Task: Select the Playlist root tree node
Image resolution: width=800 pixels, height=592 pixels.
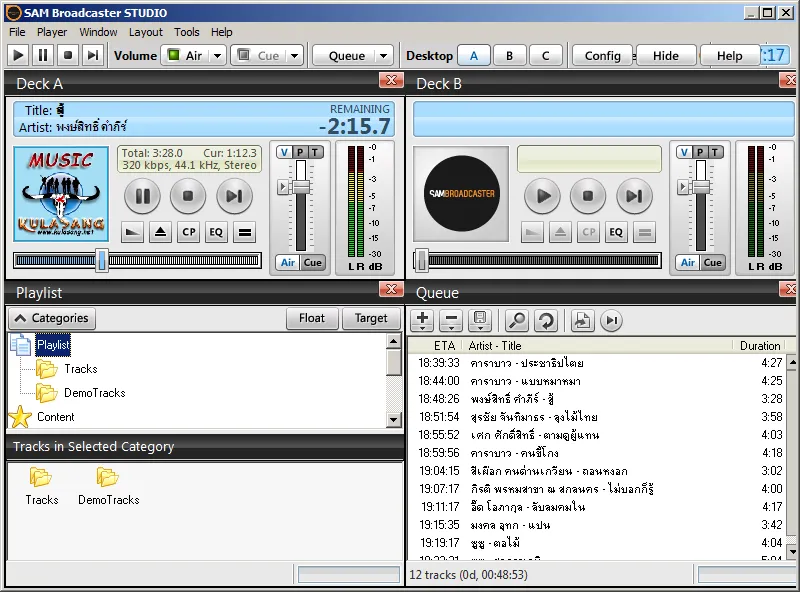Action: [53, 345]
